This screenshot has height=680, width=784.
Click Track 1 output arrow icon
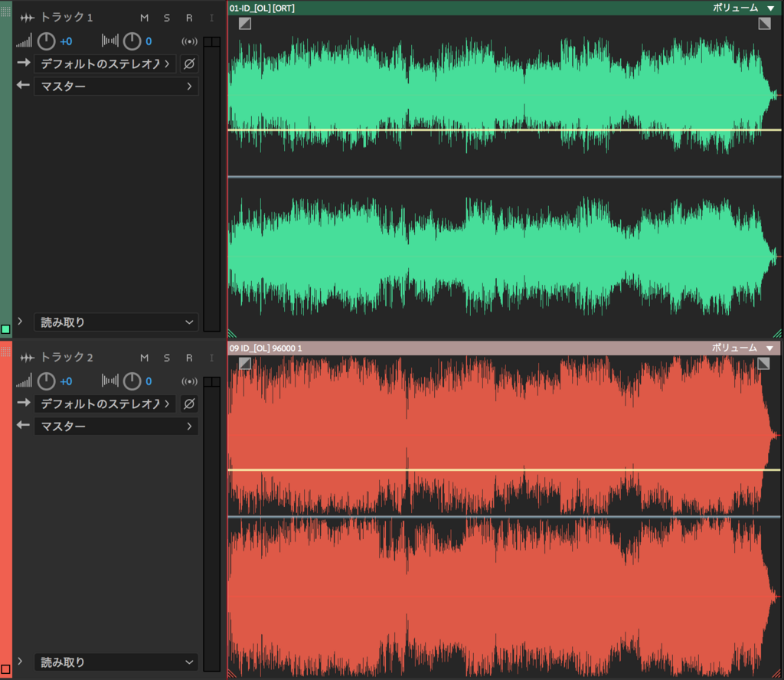[x=24, y=85]
